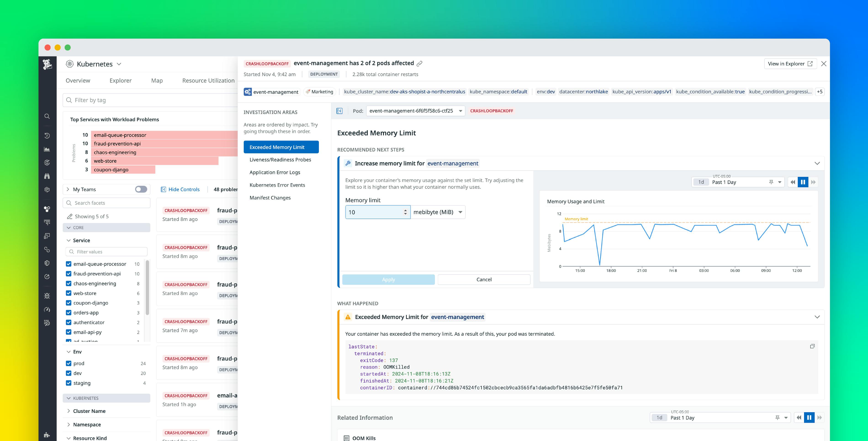Open the pod selector dropdown for event-management
Viewport: 868px width, 441px height.
pos(460,111)
